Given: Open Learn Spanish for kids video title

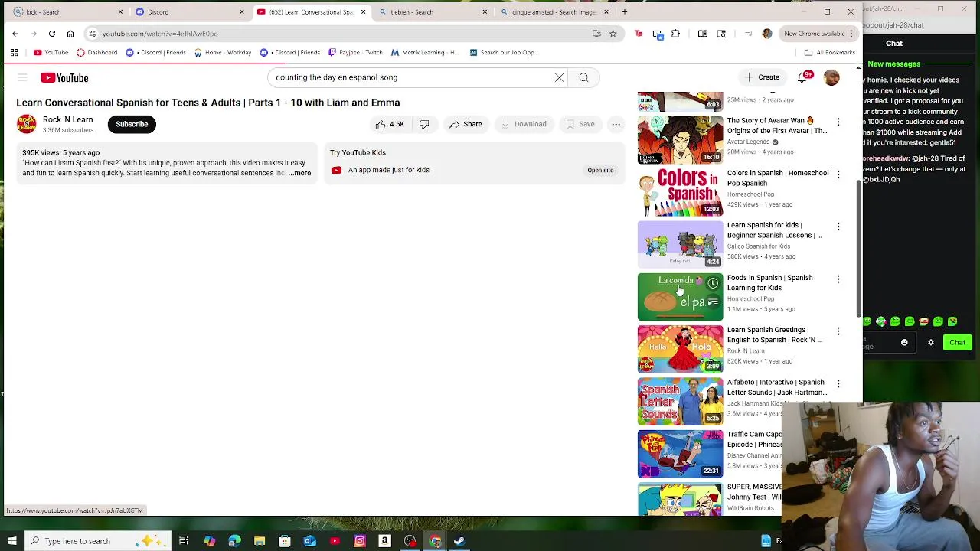Looking at the screenshot, I should click(774, 230).
